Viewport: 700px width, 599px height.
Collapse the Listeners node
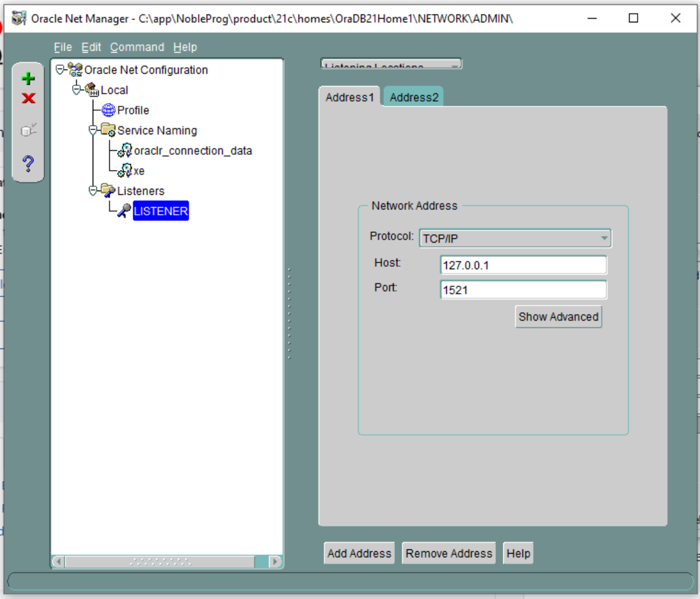(93, 191)
